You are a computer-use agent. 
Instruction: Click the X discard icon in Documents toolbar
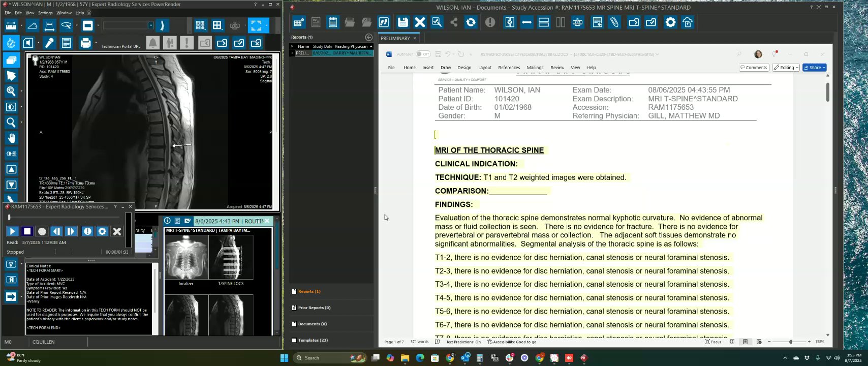(x=420, y=22)
